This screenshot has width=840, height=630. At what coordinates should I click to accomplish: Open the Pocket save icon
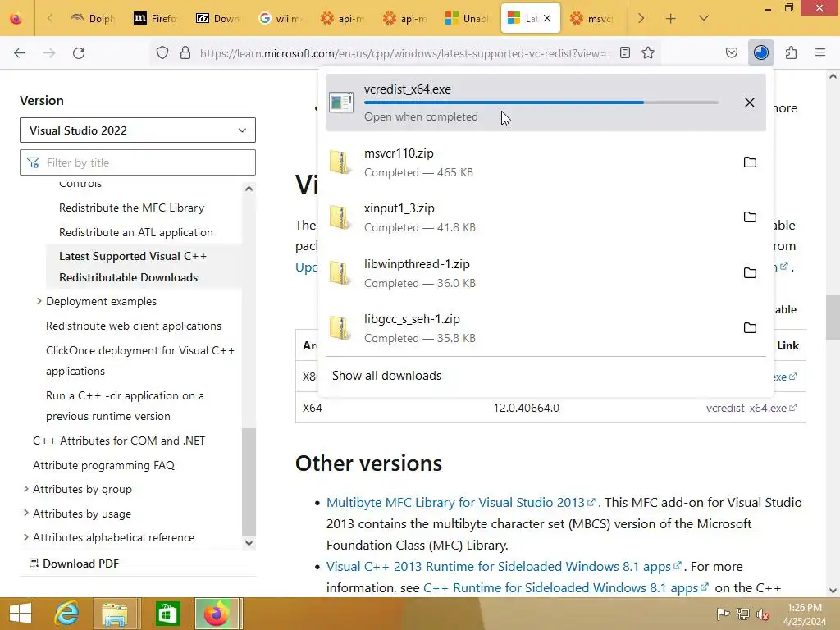[731, 52]
